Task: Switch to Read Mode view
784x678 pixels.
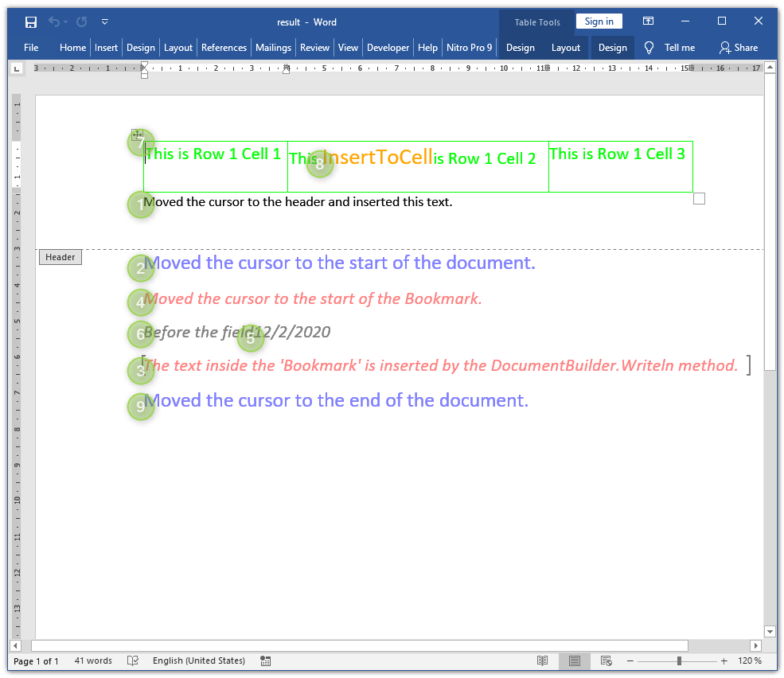Action: pyautogui.click(x=542, y=661)
